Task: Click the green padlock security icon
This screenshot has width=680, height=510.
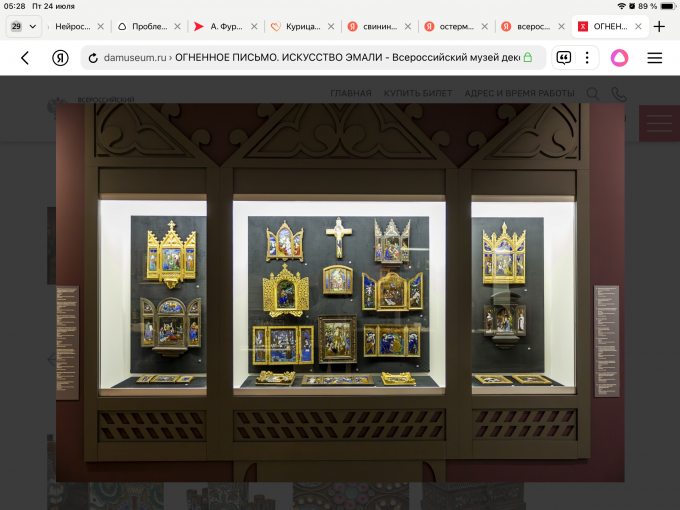Action: [528, 57]
